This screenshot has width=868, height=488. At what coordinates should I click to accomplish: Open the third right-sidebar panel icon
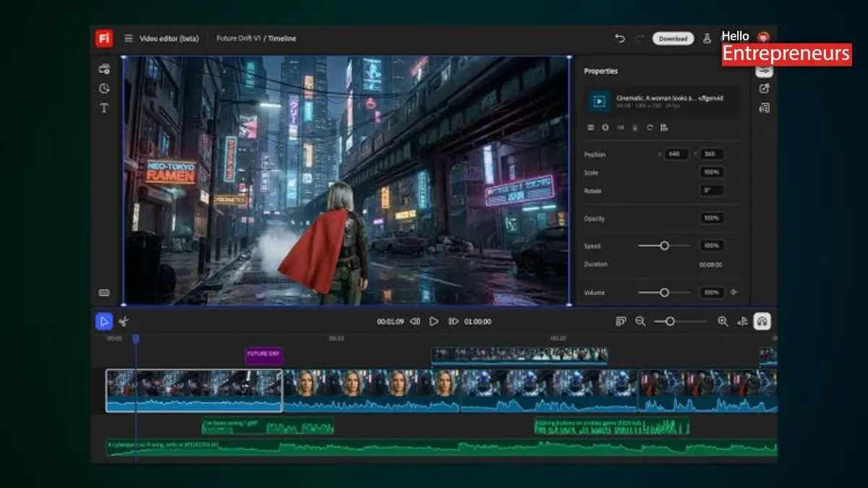tap(765, 108)
